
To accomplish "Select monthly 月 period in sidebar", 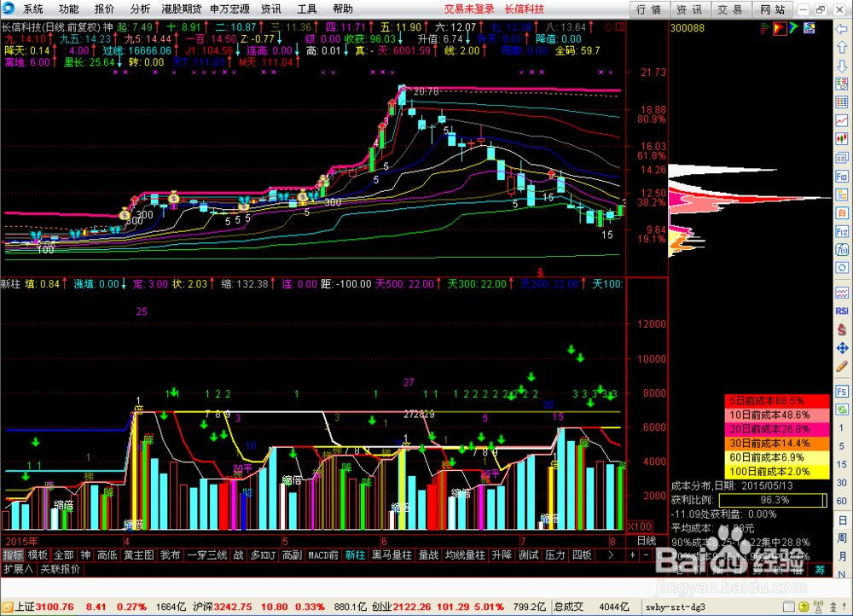I will 842,556.
